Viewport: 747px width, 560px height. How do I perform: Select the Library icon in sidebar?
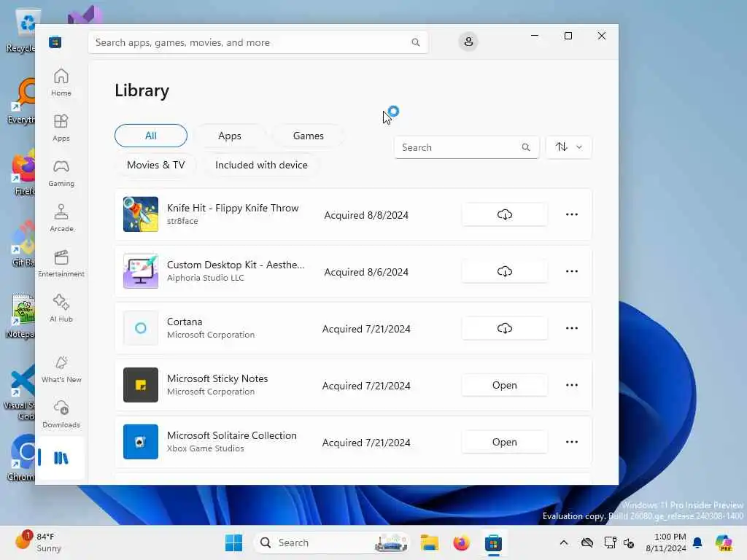point(61,458)
